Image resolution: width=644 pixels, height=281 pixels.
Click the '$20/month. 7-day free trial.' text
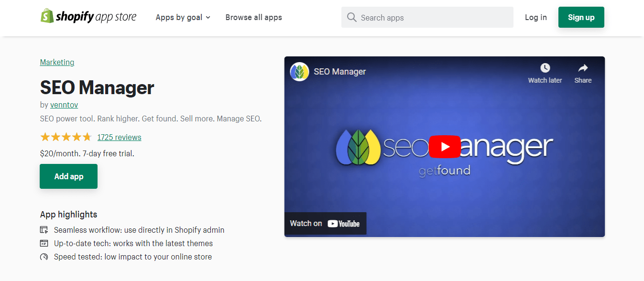87,153
